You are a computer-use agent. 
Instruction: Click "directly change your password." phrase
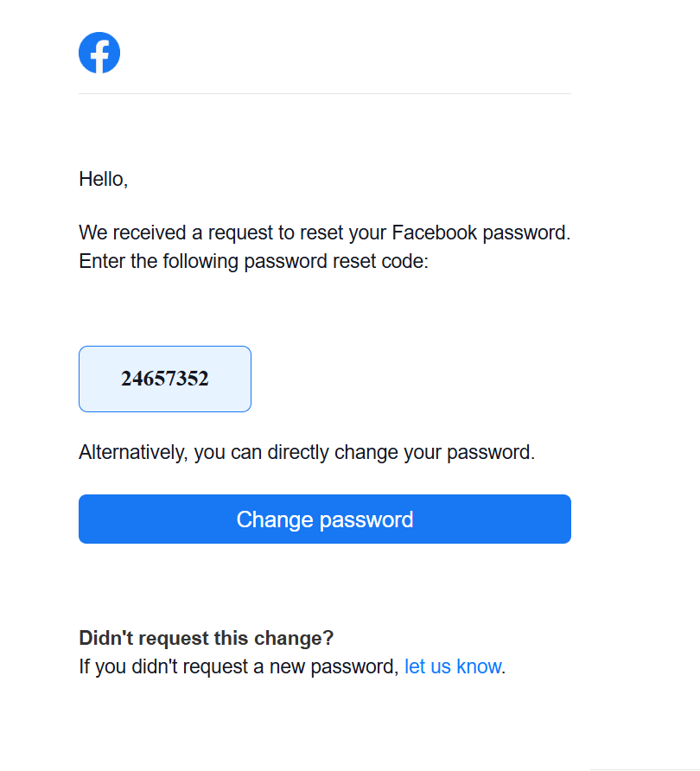[401, 452]
